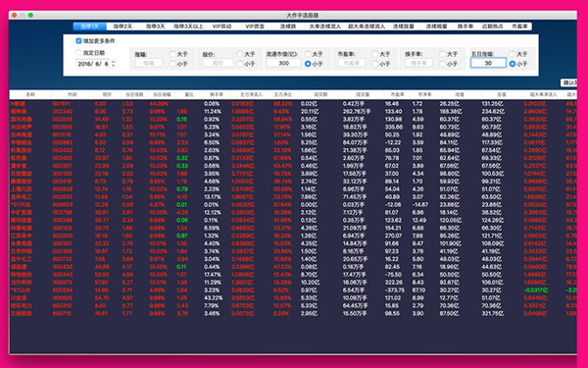This screenshot has height=368, width=588.
Task: Sort by the 现价 column header
Action: click(107, 94)
